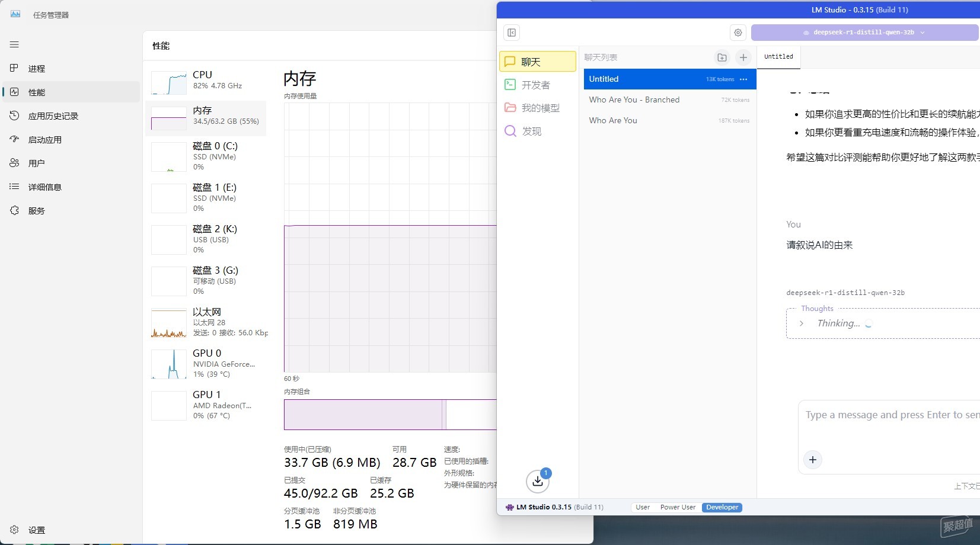
Task: Select the Untitled chat in list
Action: click(x=670, y=79)
